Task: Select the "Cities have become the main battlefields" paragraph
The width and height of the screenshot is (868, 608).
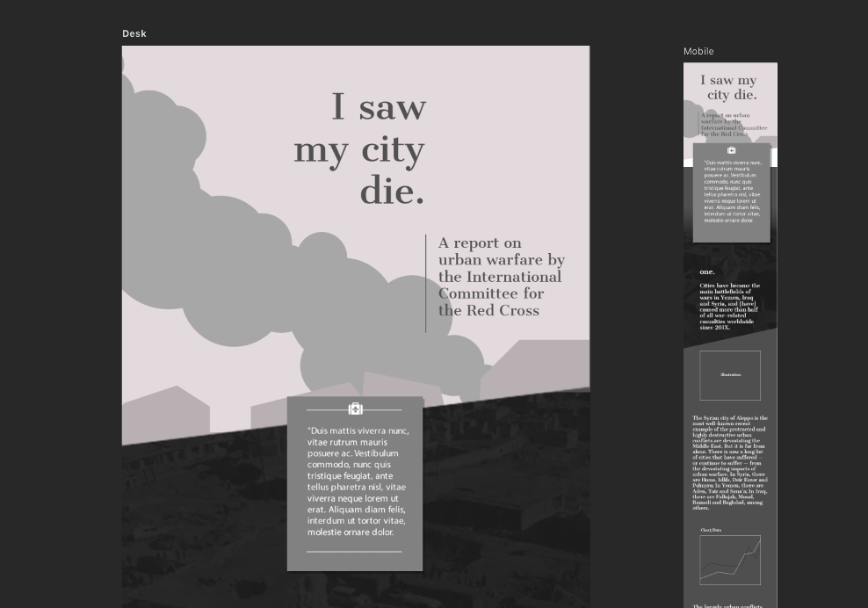Action: click(729, 307)
